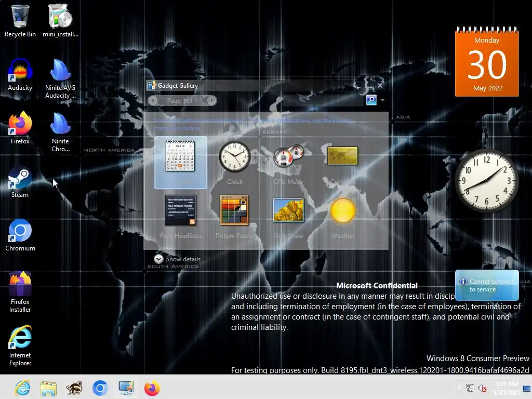The image size is (532, 399).
Task: Select the Internet Explorer desktop shortcut
Action: 20,345
